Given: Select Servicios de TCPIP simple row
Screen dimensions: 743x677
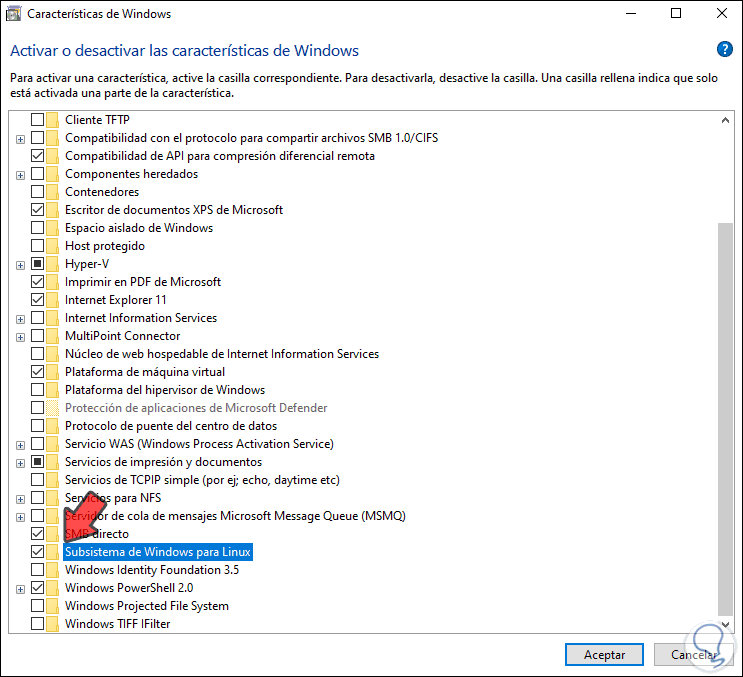Looking at the screenshot, I should (202, 480).
